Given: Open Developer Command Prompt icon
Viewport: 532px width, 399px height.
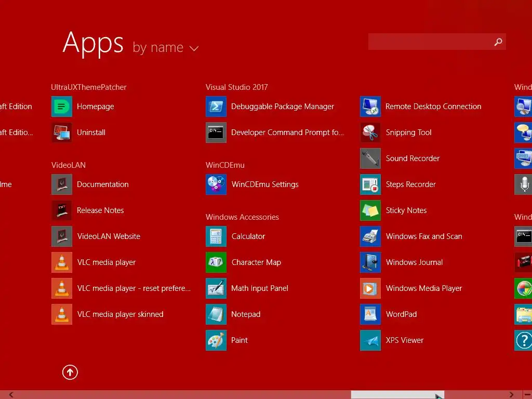Looking at the screenshot, I should (x=216, y=132).
